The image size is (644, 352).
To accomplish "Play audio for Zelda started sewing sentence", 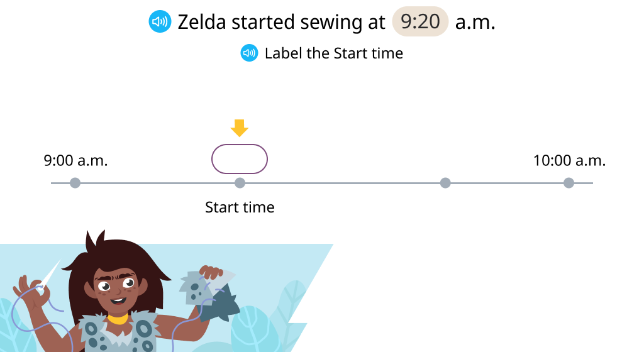I will pos(160,21).
